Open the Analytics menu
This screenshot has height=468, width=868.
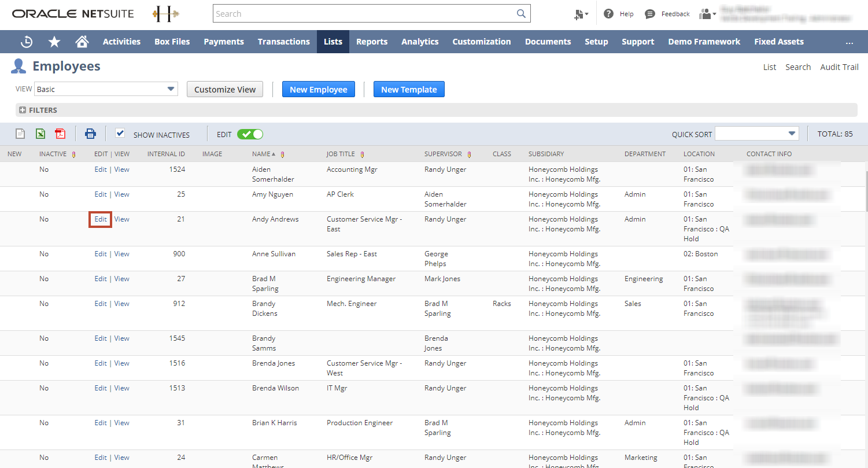pyautogui.click(x=420, y=42)
